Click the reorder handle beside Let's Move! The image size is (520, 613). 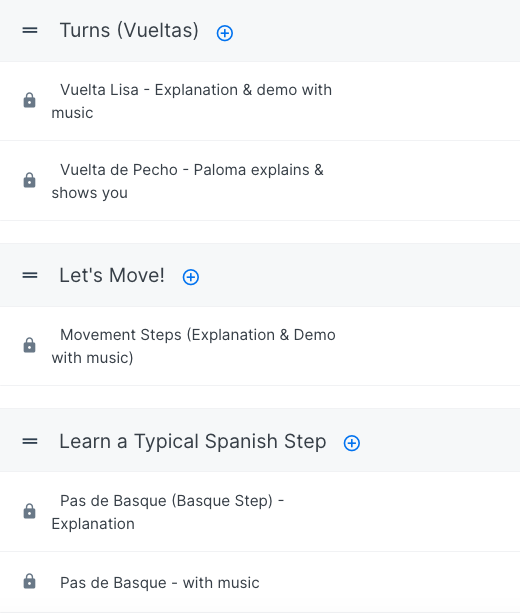tap(30, 275)
